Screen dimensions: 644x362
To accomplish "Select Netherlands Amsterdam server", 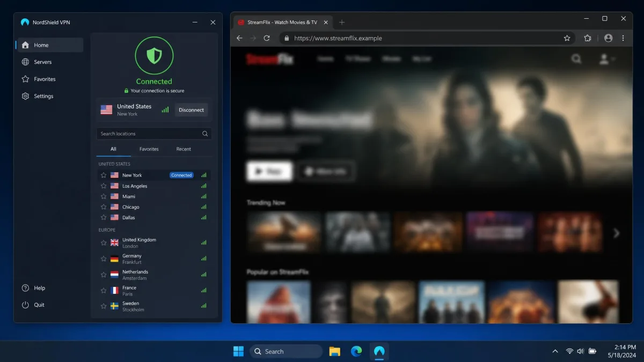I will 154,275.
